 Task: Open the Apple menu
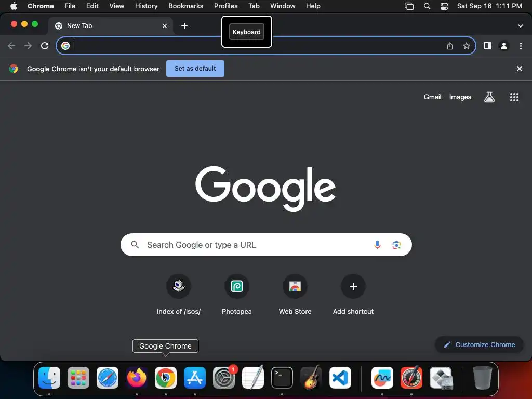[x=14, y=6]
